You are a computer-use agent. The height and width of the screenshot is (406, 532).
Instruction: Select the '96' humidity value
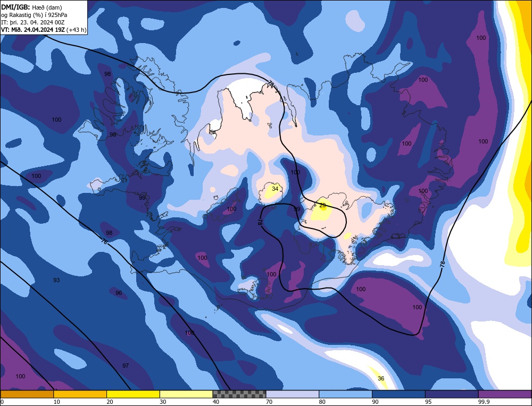[119, 293]
